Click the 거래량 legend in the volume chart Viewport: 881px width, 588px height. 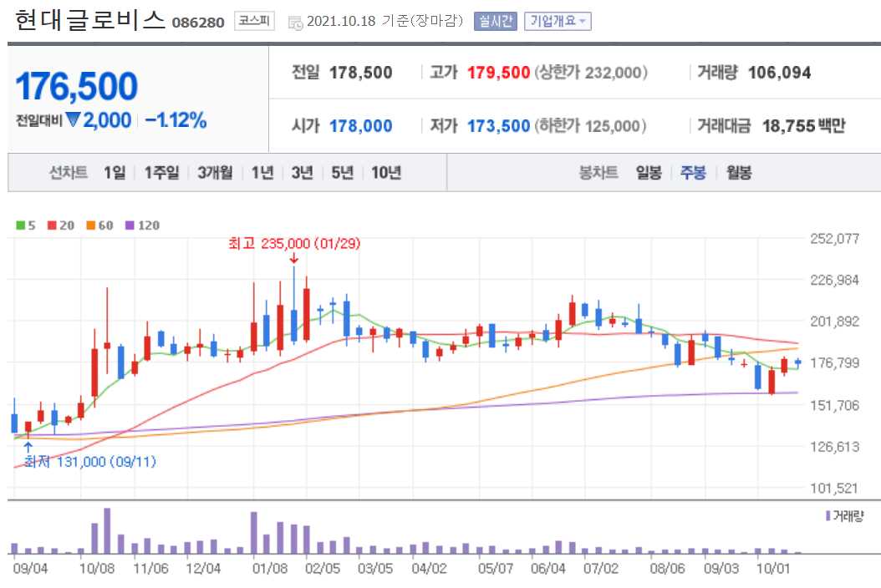[x=844, y=515]
